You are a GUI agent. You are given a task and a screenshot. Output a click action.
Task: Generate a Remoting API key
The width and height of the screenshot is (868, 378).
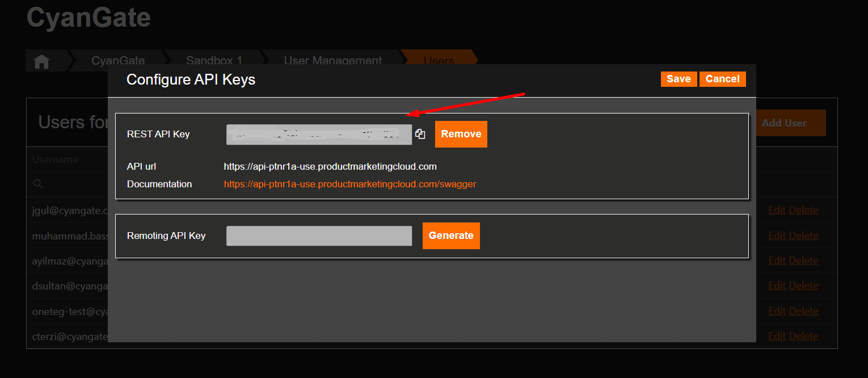[x=451, y=236]
